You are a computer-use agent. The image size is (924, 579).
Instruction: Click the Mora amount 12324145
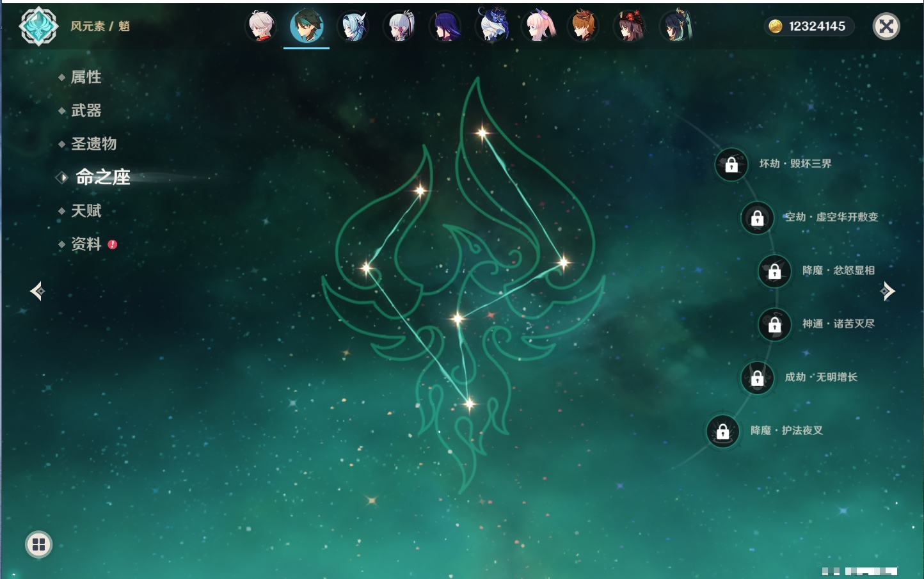tap(817, 26)
